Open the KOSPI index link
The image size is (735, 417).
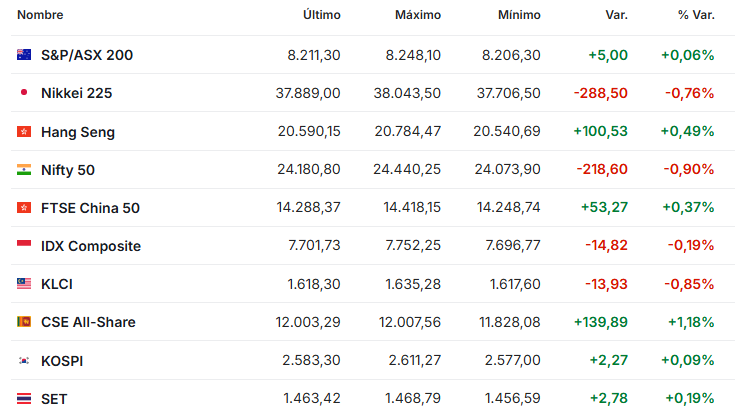(x=62, y=361)
